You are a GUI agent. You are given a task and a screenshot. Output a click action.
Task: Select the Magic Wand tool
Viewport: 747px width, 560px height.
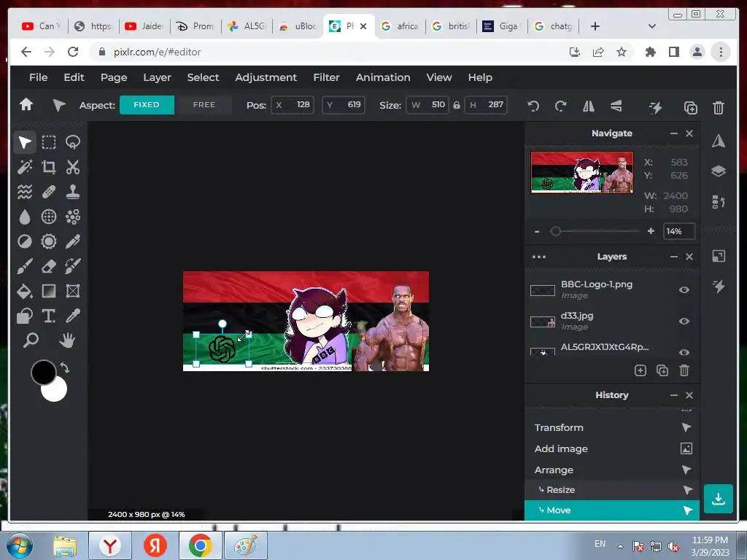click(x=25, y=167)
